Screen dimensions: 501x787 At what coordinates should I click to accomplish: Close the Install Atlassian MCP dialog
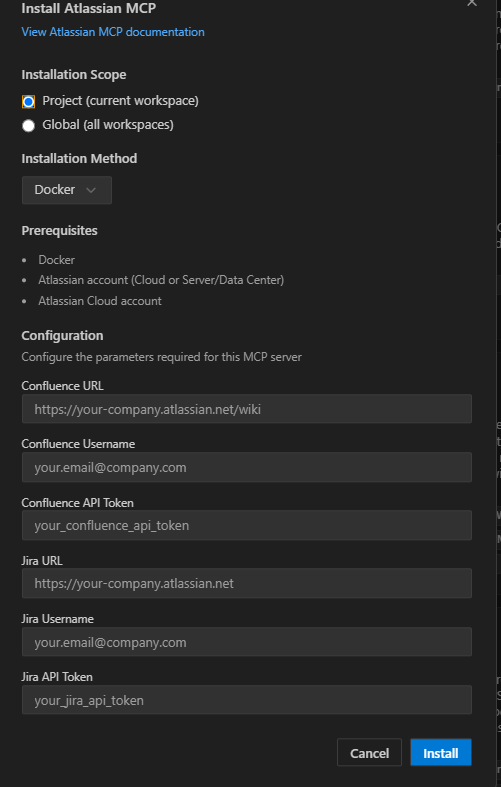coord(472,3)
